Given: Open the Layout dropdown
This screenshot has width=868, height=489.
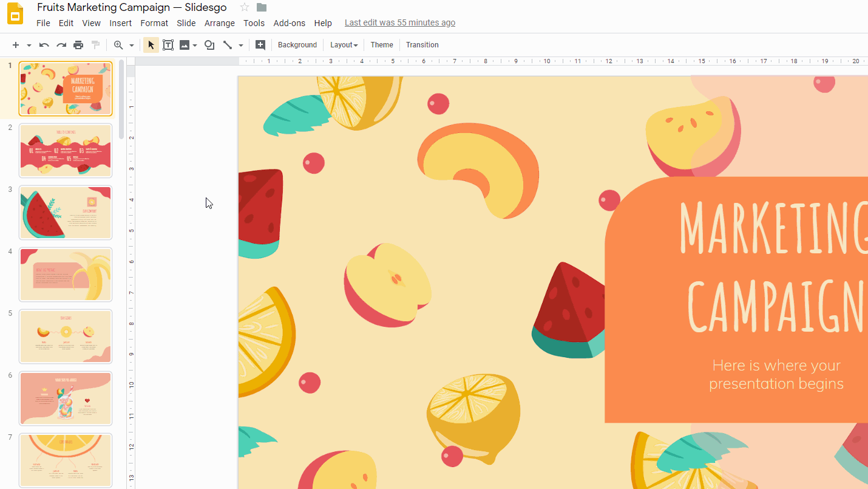Looking at the screenshot, I should point(344,44).
